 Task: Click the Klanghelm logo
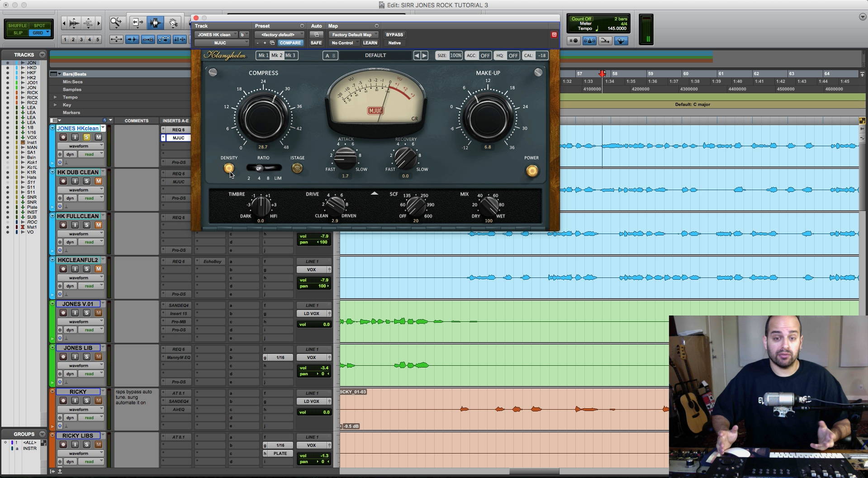(x=225, y=56)
